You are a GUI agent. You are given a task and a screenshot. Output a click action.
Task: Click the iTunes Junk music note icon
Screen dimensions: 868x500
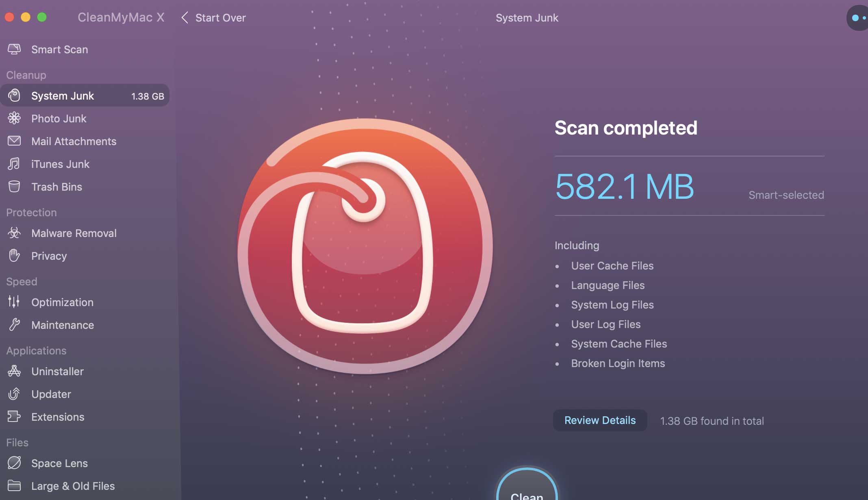pyautogui.click(x=14, y=164)
